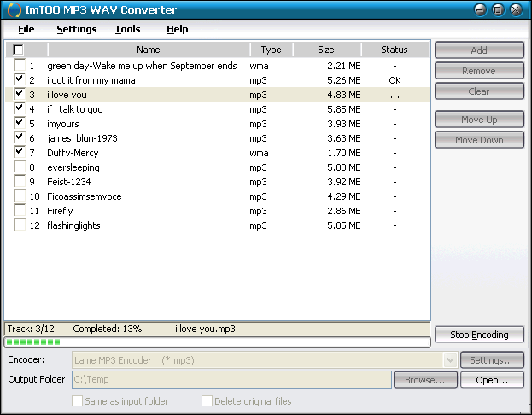This screenshot has width=532, height=415.
Task: Click the 1.70 MB size cell
Action: (343, 153)
